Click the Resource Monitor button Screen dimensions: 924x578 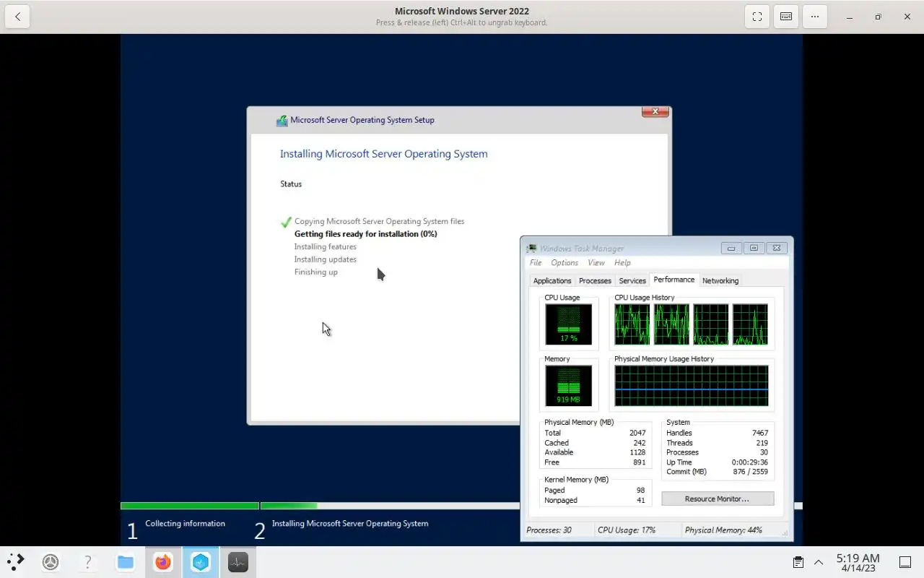718,499
